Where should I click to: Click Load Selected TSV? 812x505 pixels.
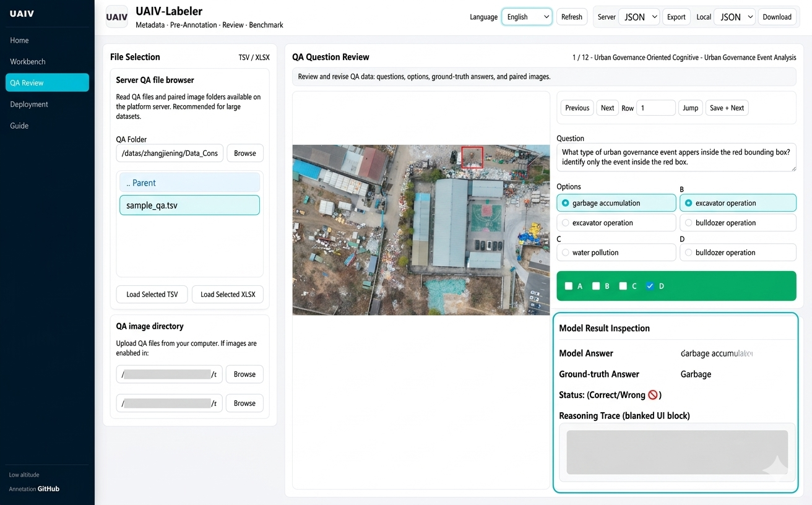152,294
